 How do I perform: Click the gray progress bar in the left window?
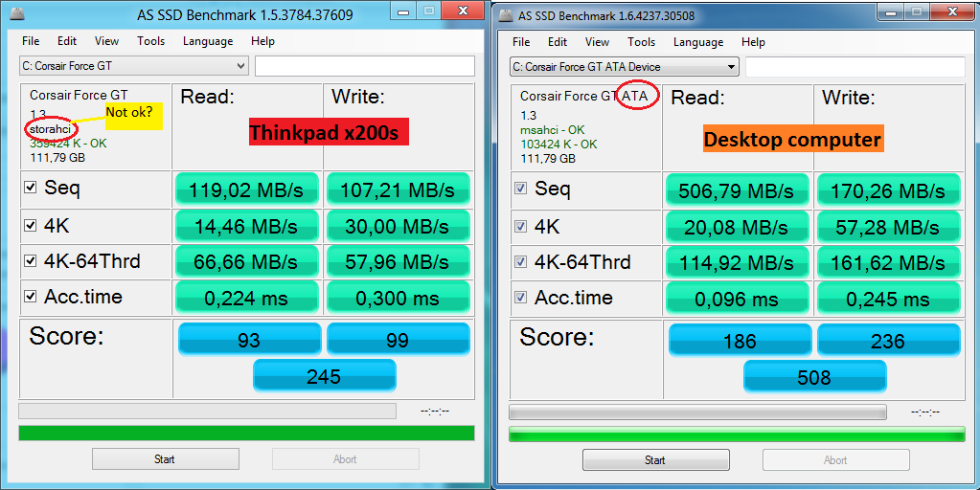tap(207, 411)
